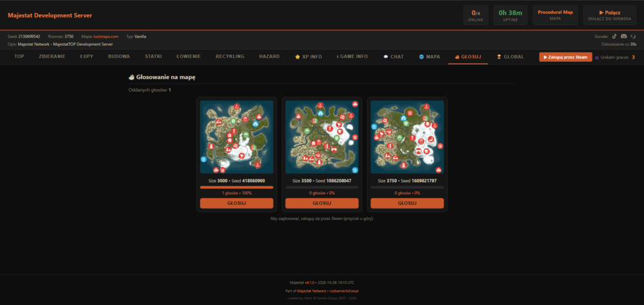This screenshot has height=305, width=644.
Task: Open the HAZARD tab
Action: (269, 57)
